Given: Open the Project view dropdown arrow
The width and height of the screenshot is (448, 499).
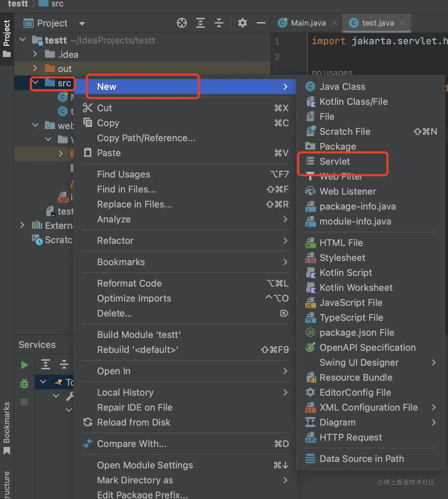Looking at the screenshot, I should tap(82, 24).
